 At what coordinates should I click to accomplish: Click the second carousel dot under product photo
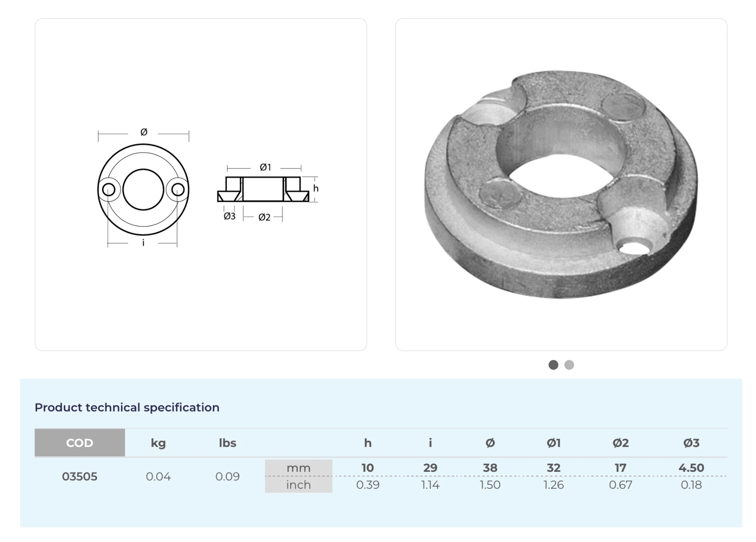pos(569,365)
